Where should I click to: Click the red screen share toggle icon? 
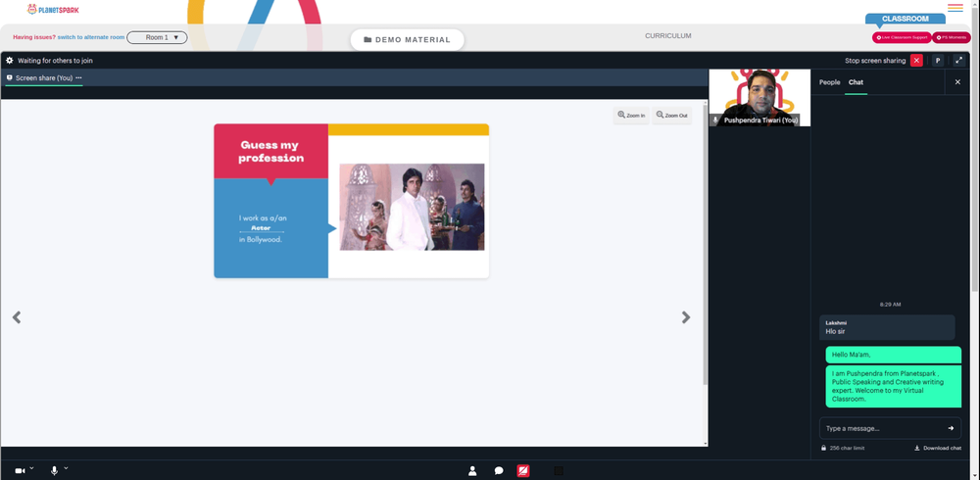[523, 470]
